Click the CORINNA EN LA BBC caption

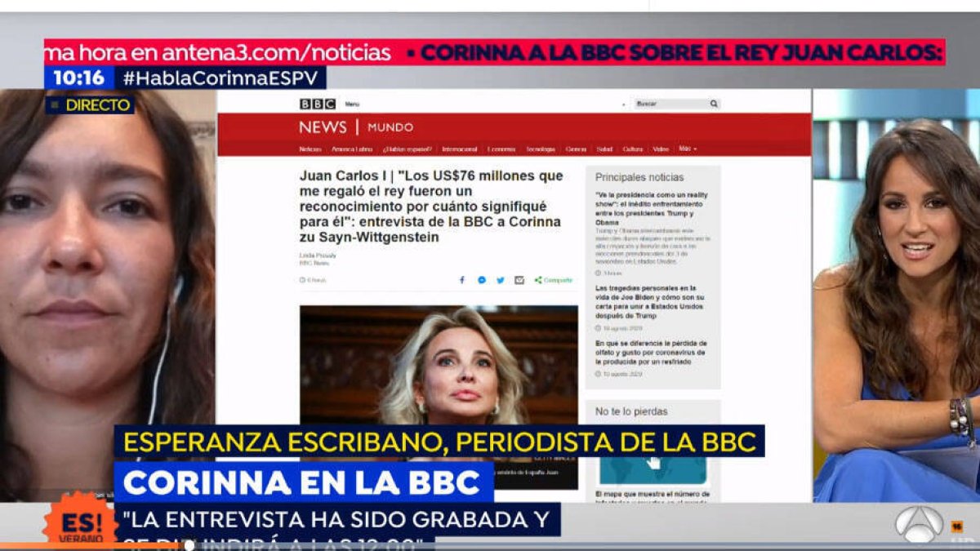tap(302, 482)
